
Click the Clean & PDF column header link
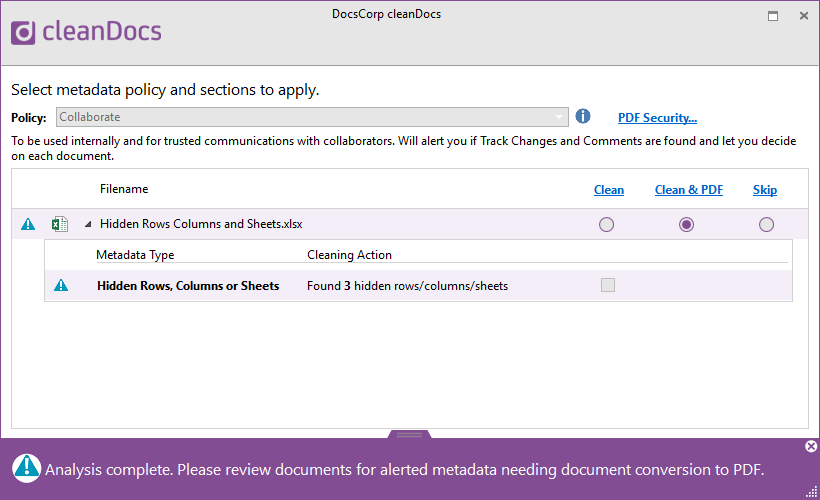[x=689, y=190]
